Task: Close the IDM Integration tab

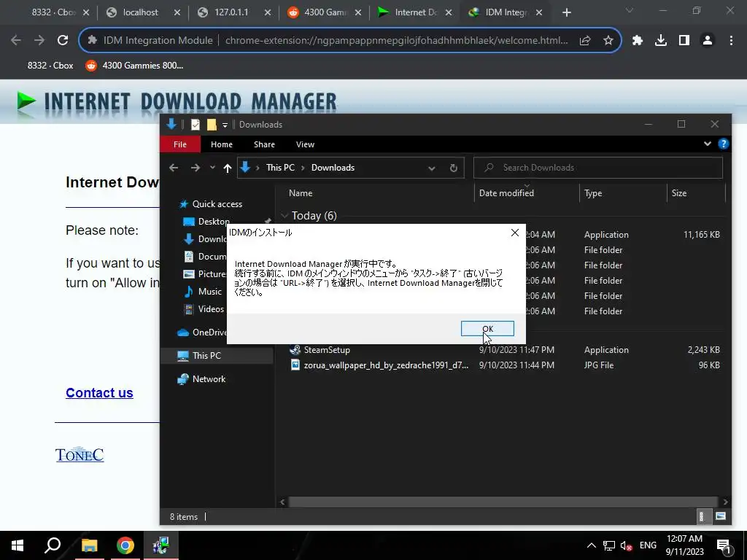Action: [x=539, y=13]
